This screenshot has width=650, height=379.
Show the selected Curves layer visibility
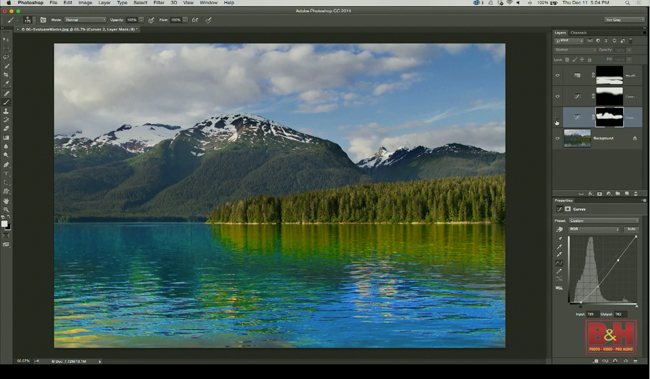coord(557,117)
